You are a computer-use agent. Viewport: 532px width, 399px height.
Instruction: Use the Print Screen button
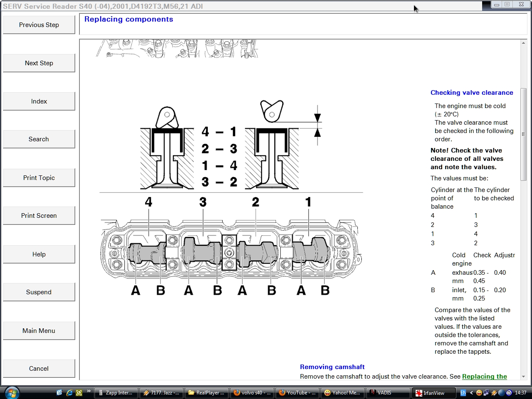coord(39,216)
